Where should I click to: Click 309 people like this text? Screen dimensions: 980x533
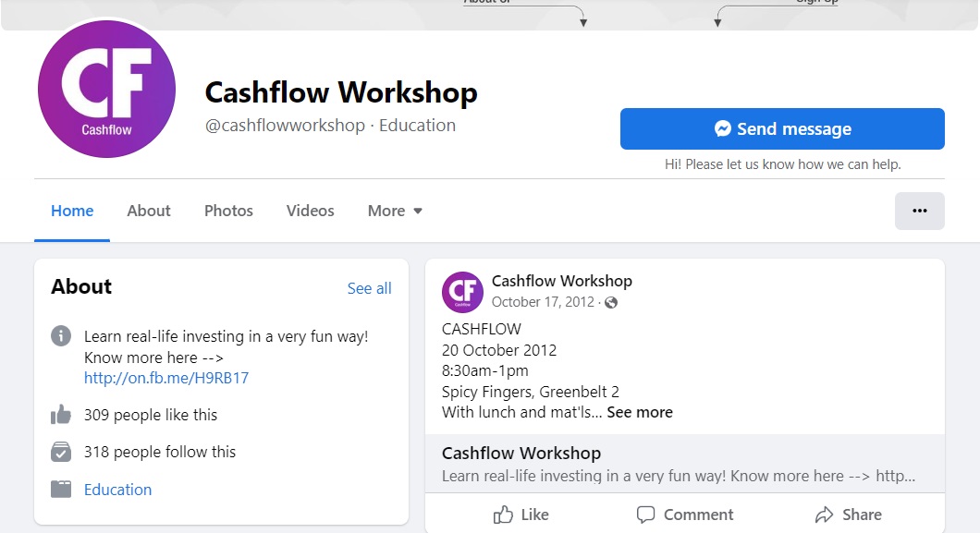point(151,415)
